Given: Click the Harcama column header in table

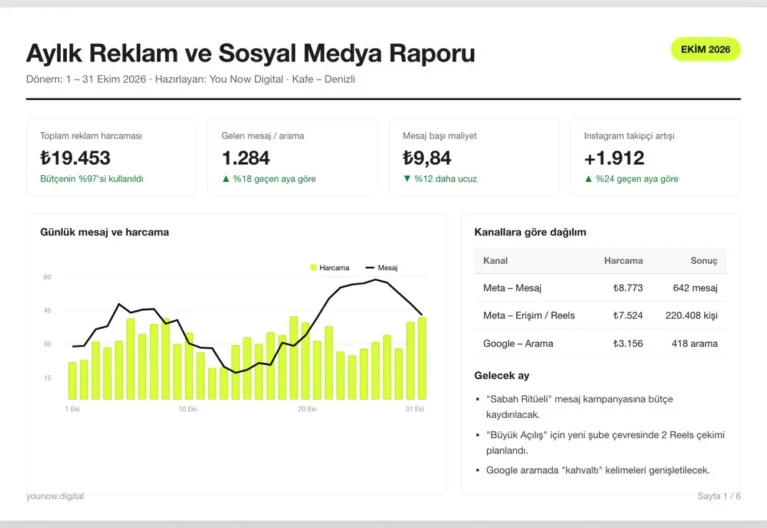Looking at the screenshot, I should point(623,261).
